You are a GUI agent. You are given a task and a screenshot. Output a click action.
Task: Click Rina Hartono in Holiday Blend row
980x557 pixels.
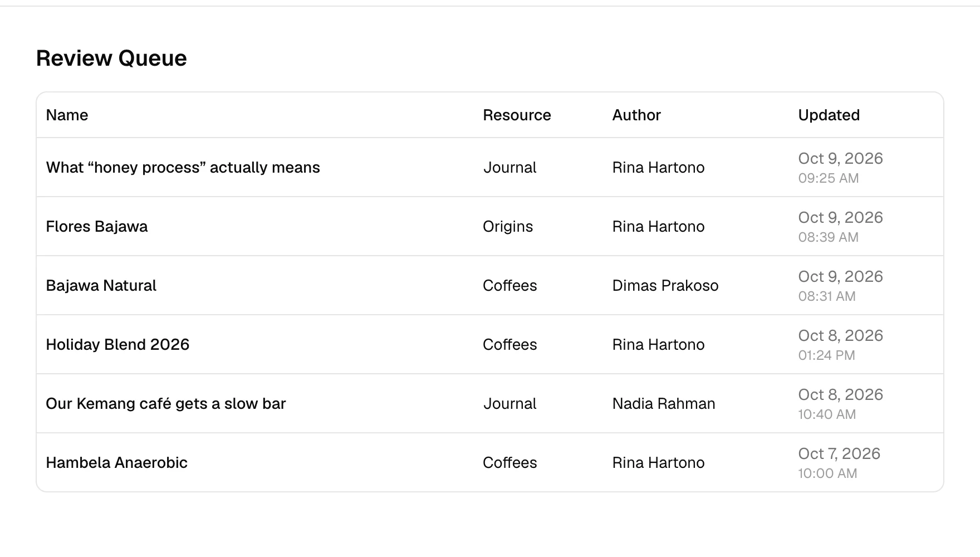tap(659, 345)
